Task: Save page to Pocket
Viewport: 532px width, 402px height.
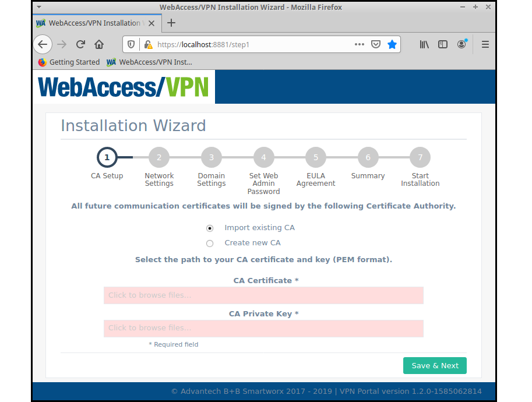Action: click(x=376, y=44)
